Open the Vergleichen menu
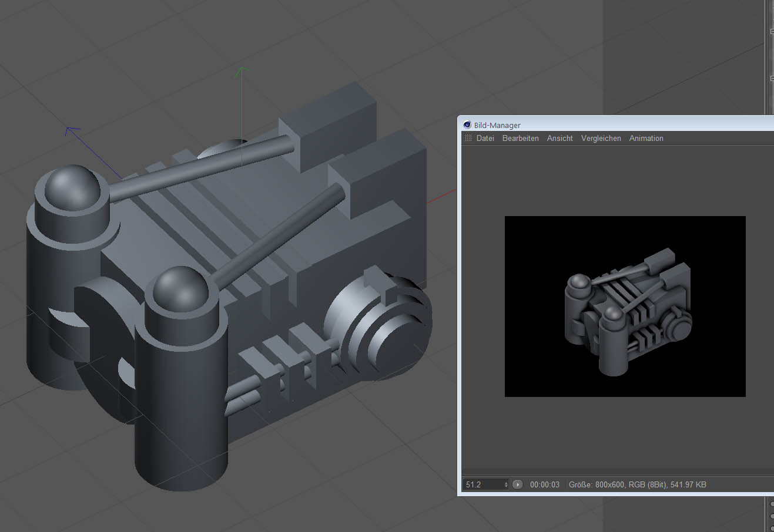 pos(601,138)
